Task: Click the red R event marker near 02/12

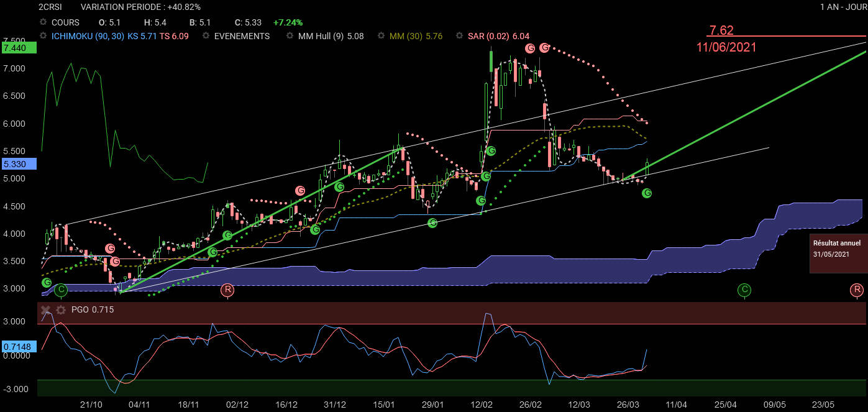Action: (228, 290)
